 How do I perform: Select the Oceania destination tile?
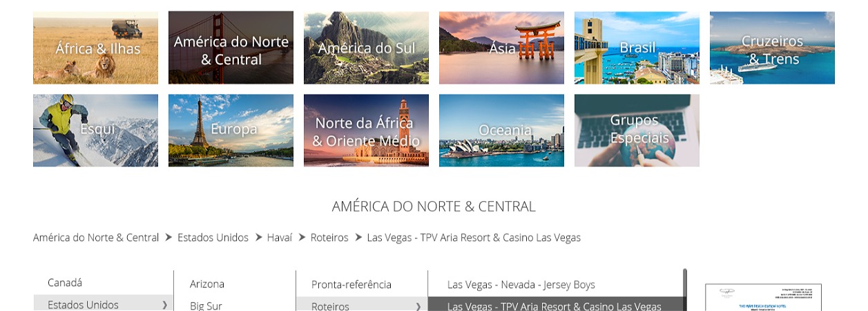[501, 131]
